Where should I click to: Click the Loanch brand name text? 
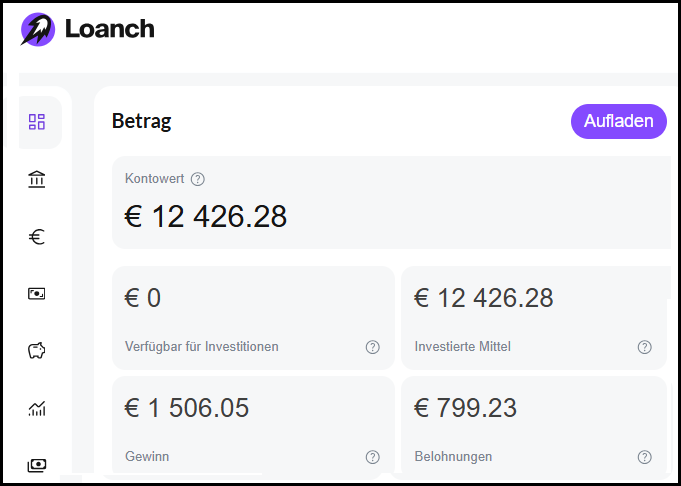click(x=109, y=29)
